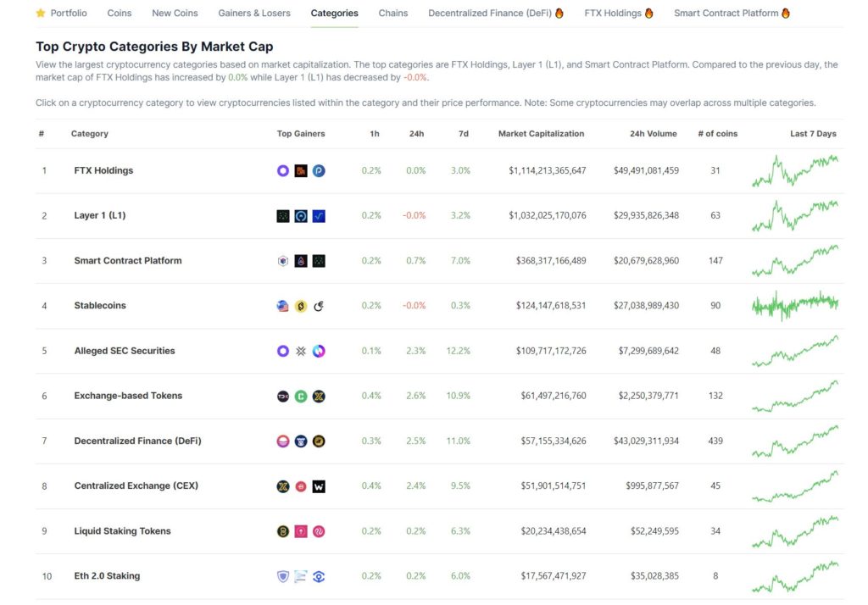Click the coin count 439
The width and height of the screenshot is (868, 605).
(x=715, y=441)
